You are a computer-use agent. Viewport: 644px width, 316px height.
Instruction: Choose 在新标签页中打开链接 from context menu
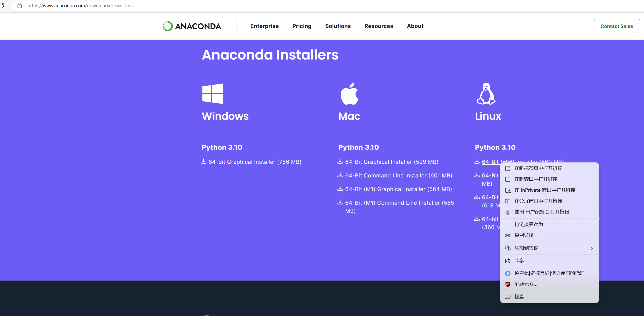(549, 168)
